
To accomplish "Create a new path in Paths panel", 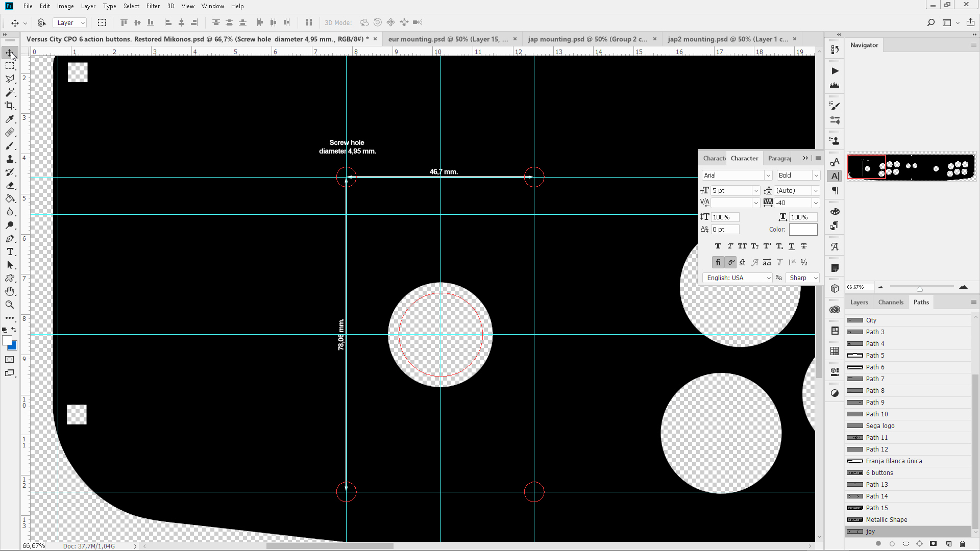I will coord(948,544).
